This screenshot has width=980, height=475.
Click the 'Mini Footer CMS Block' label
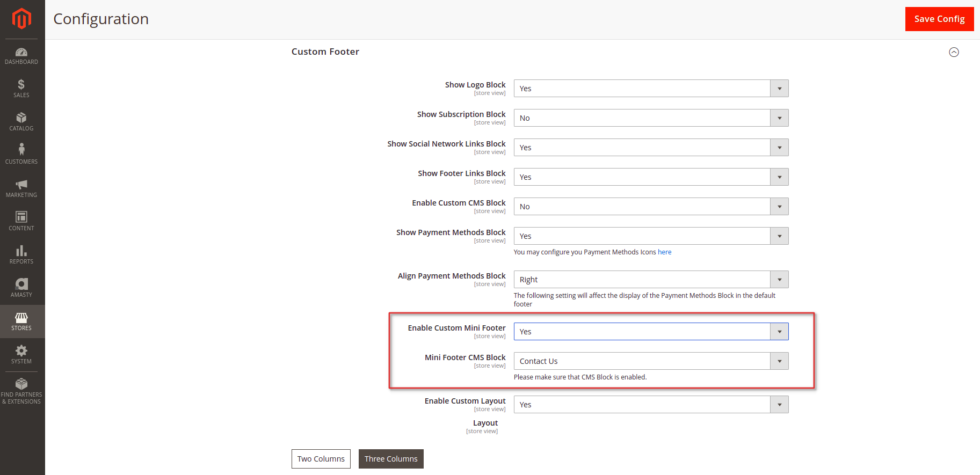pyautogui.click(x=465, y=357)
